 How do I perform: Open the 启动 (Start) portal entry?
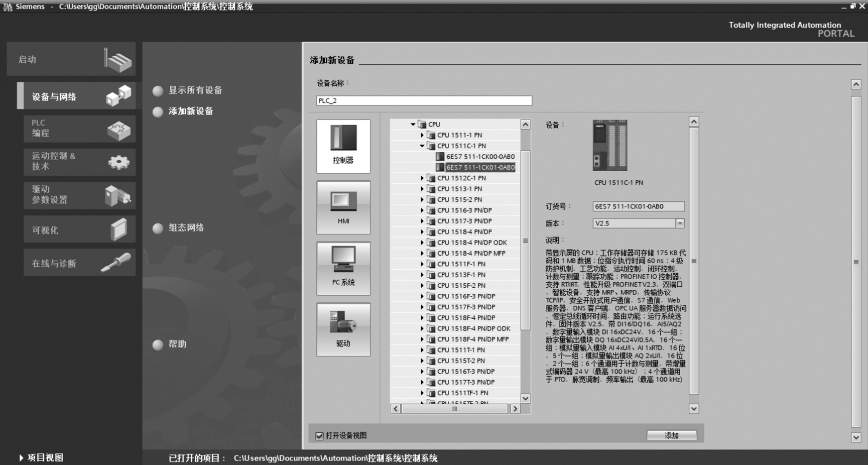pos(71,59)
